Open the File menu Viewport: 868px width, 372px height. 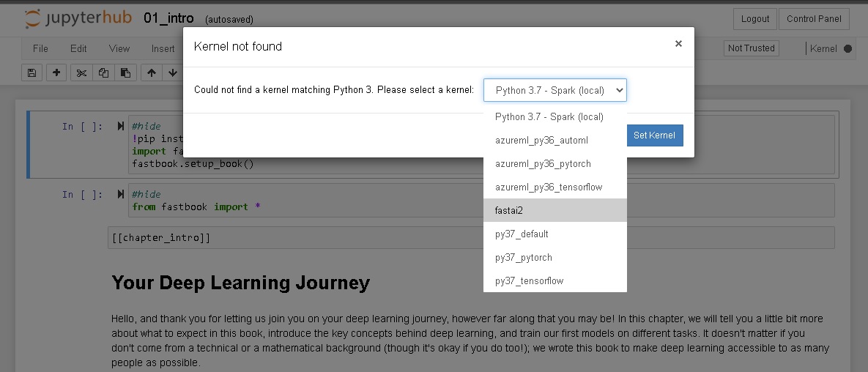(40, 48)
